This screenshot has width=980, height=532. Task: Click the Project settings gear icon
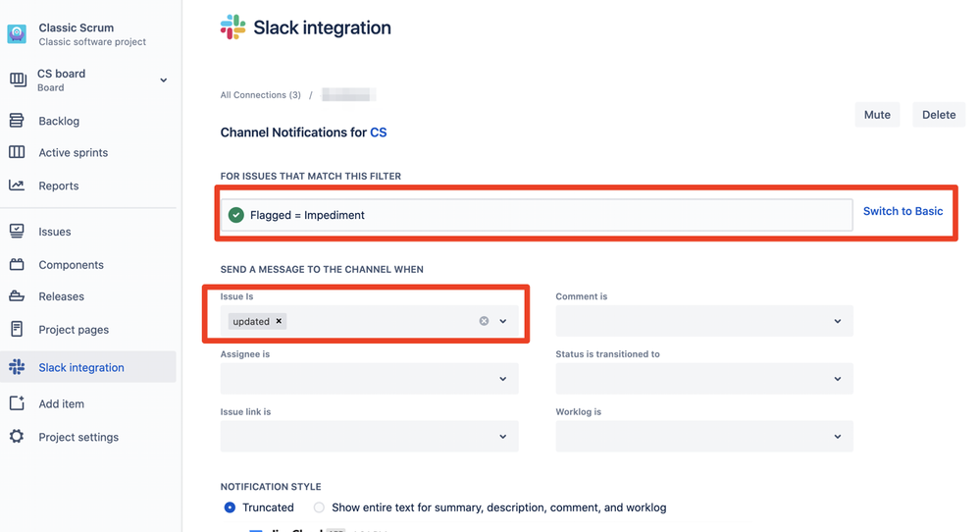[x=17, y=437]
